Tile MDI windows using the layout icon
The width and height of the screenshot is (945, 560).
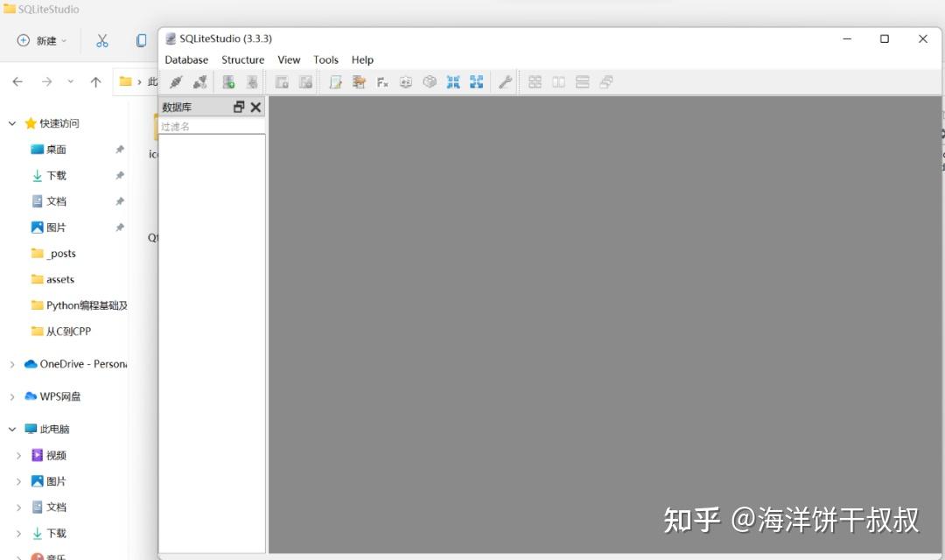[535, 81]
